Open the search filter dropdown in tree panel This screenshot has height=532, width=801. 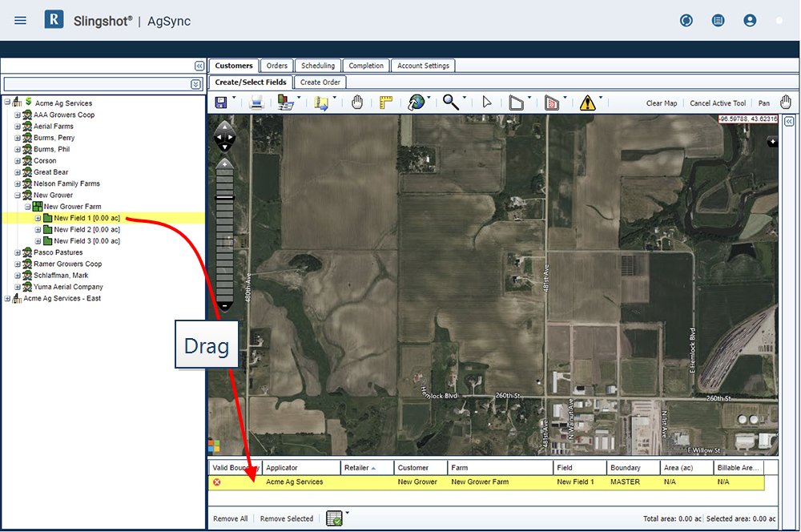[195, 84]
